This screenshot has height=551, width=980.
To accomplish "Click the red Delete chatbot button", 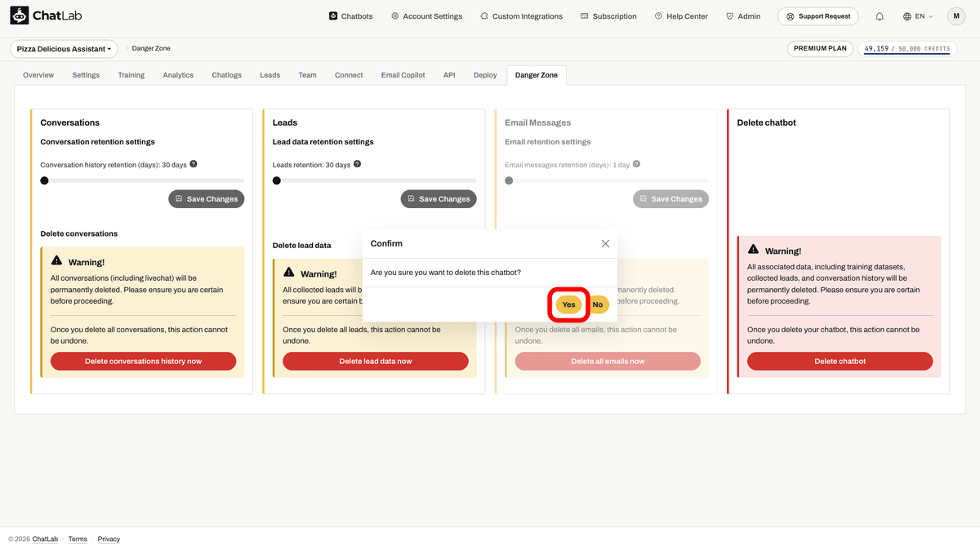I will [x=840, y=361].
